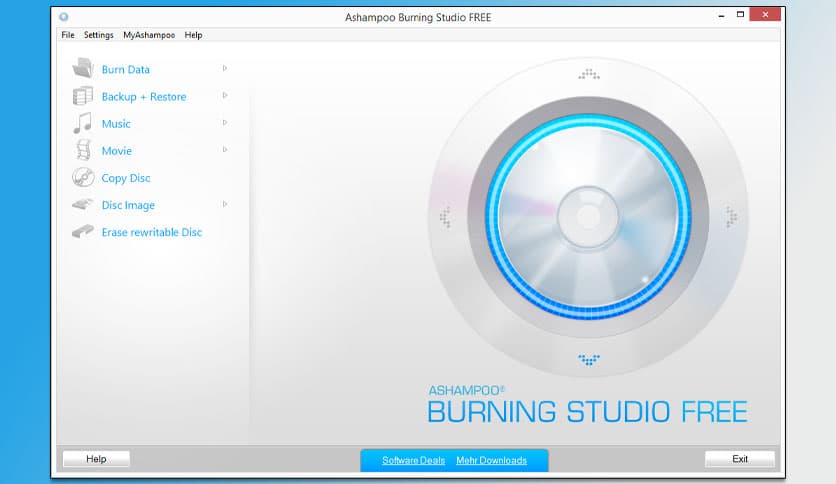Viewport: 836px width, 484px height.
Task: Click the app icon in title bar
Action: tap(64, 17)
